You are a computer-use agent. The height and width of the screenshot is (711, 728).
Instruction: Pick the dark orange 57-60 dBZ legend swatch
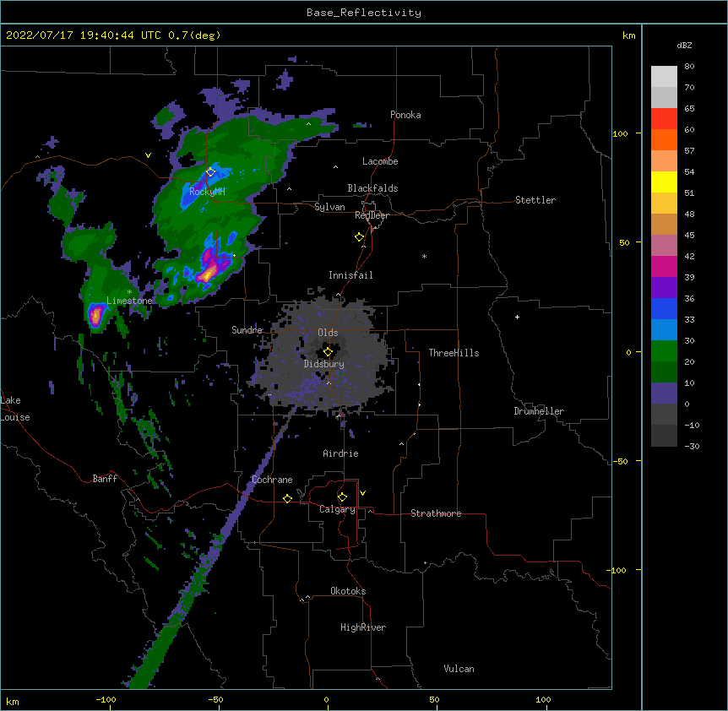(664, 139)
